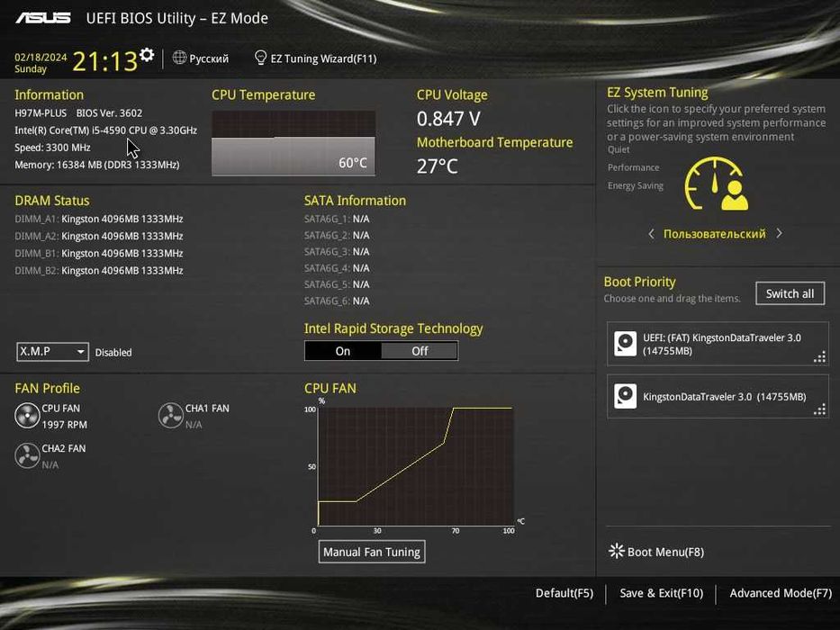This screenshot has height=630, width=840.
Task: Click Speed: 3300 MHz line
Action: (52, 148)
